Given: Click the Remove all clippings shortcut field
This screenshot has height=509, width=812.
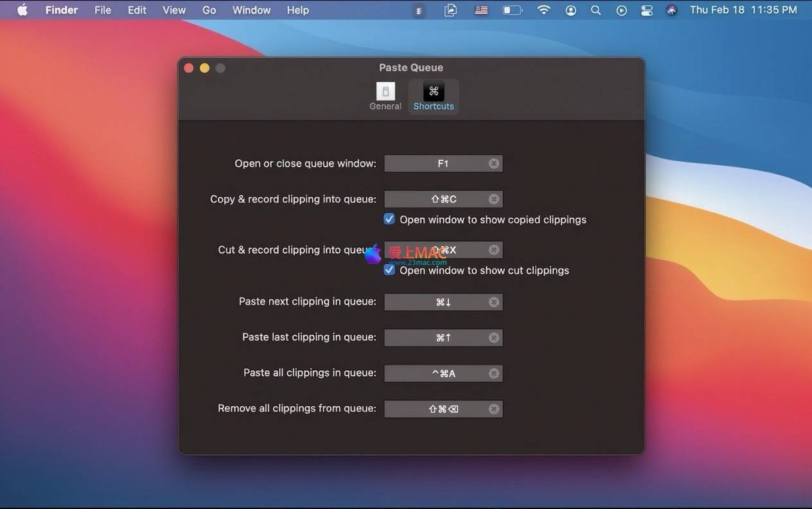Looking at the screenshot, I should [437, 409].
